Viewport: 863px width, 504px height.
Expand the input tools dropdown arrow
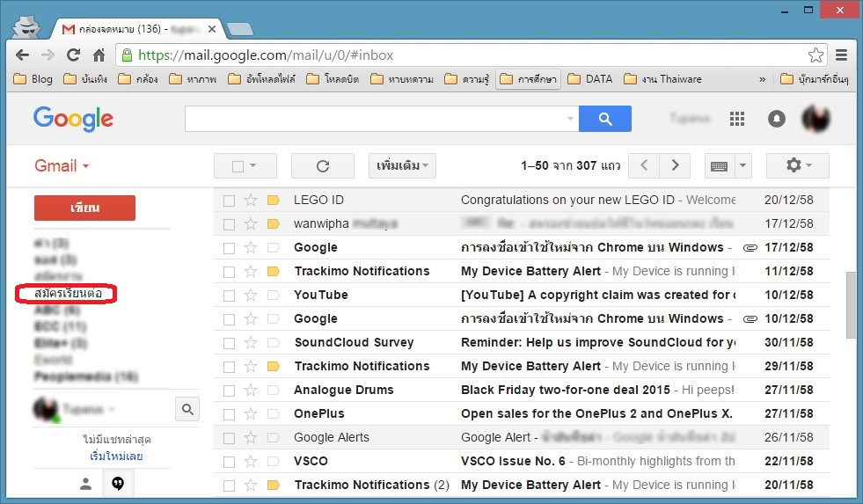[x=743, y=165]
